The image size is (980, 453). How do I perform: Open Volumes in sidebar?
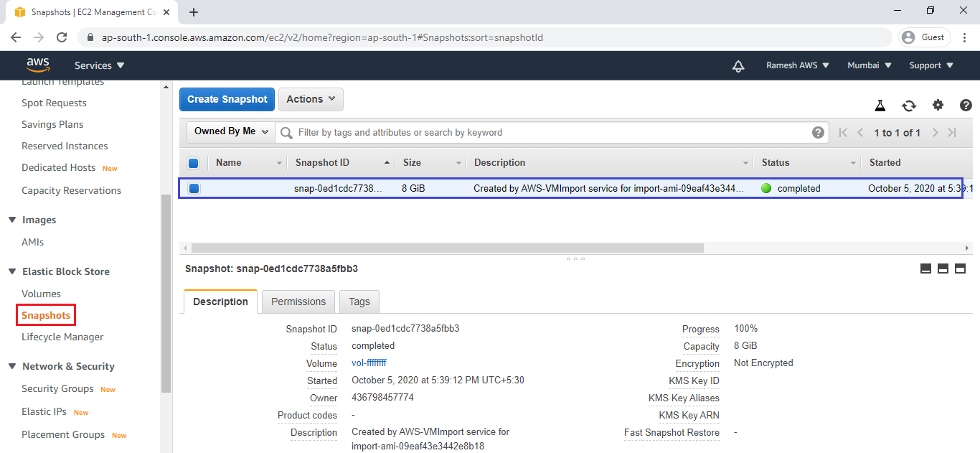click(x=41, y=294)
